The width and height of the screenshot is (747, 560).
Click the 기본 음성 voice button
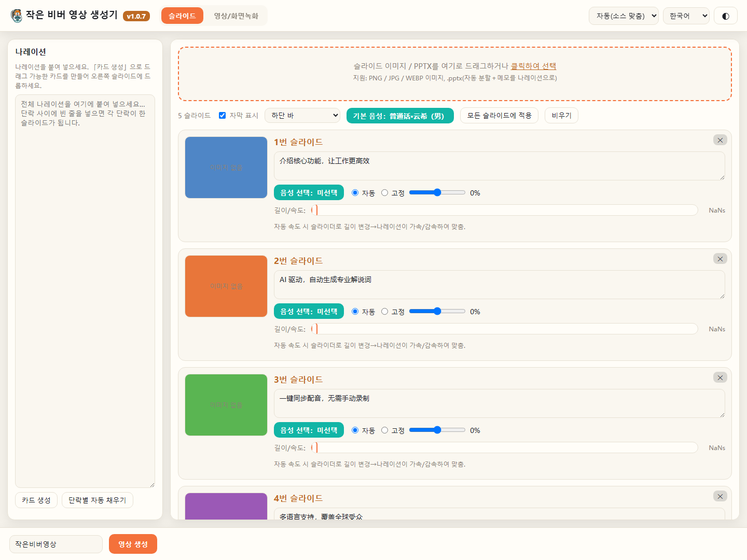tap(400, 116)
